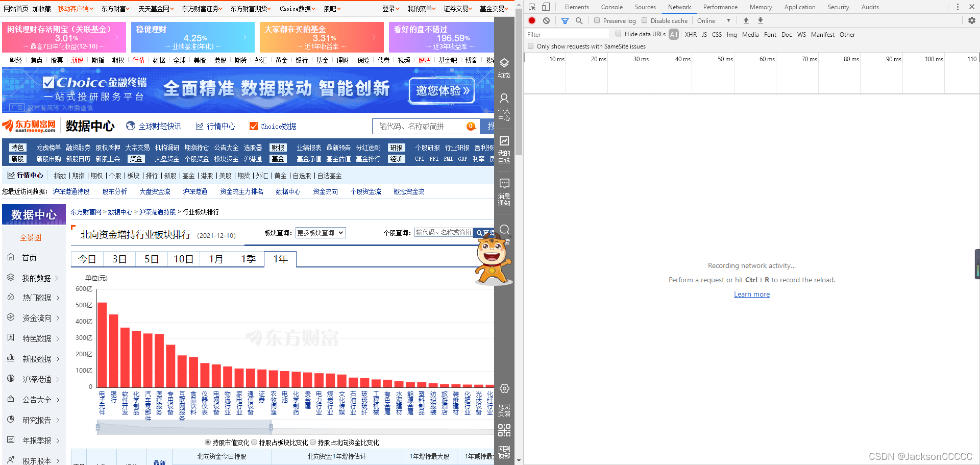
Task: Open the Performance tab in DevTools
Action: (720, 7)
